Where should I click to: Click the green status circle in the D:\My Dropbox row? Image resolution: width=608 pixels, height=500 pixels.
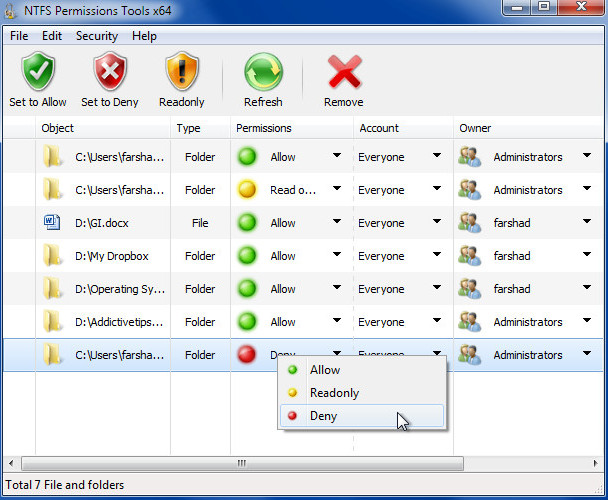tap(247, 256)
